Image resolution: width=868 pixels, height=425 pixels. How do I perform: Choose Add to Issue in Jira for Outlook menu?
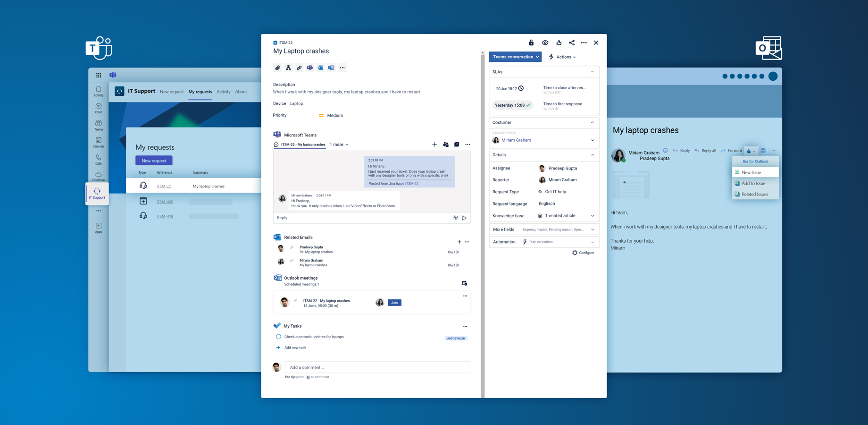click(x=755, y=183)
